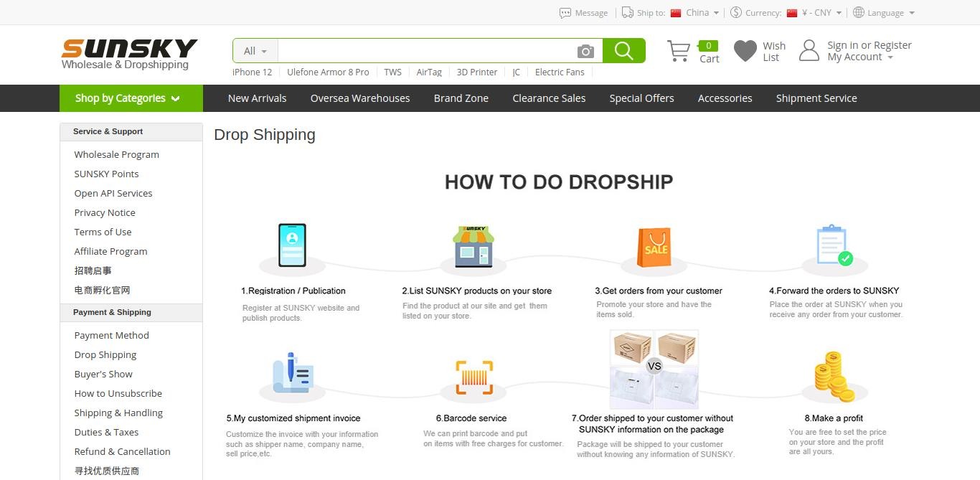The height and width of the screenshot is (480, 980).
Task: Select Ulefone Armor 8 Pro suggestion
Action: 328,72
